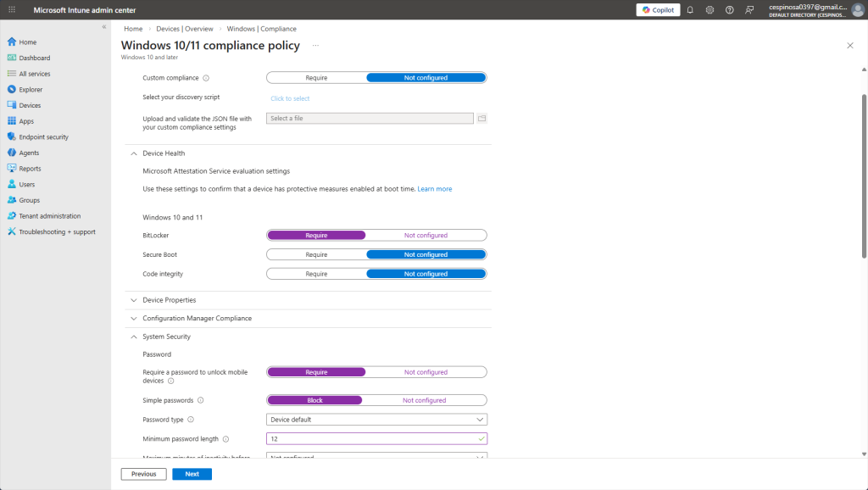Open the feedback icon in header
This screenshot has height=490, width=868.
point(749,9)
